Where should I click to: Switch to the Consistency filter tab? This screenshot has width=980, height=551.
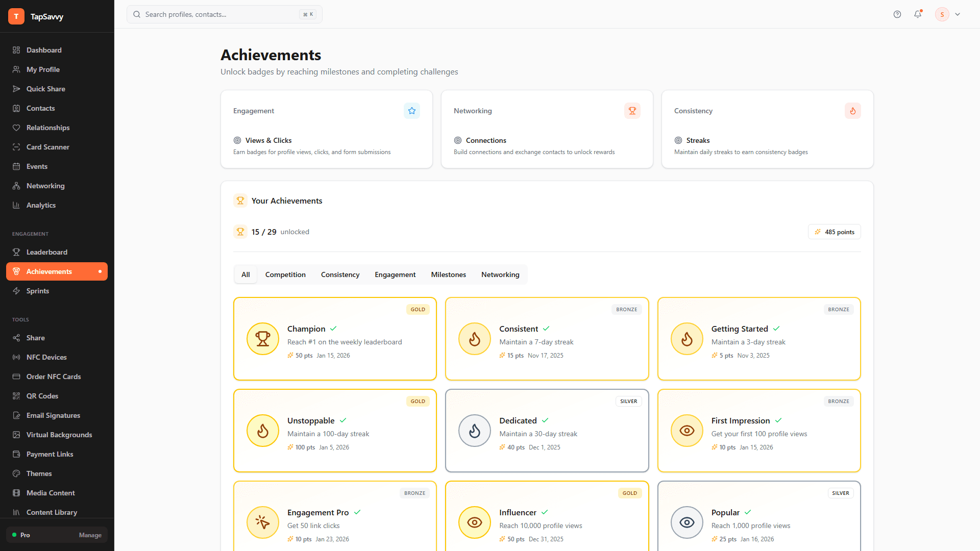point(340,274)
